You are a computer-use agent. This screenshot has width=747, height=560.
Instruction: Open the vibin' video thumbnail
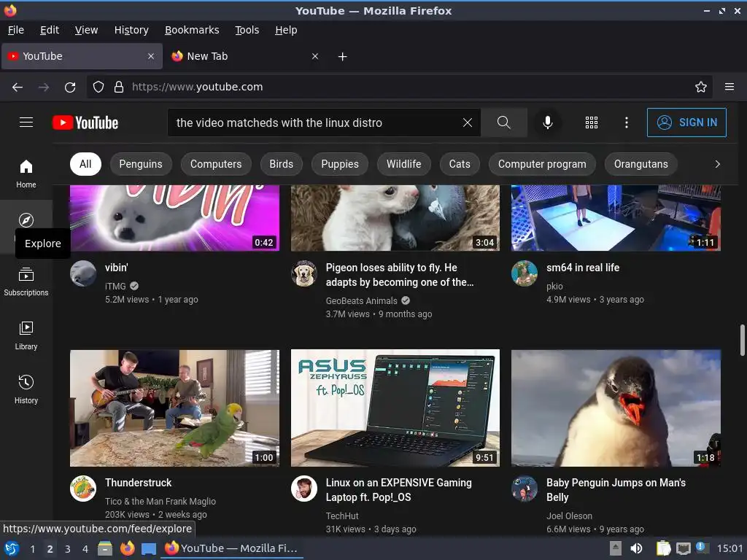(x=174, y=217)
